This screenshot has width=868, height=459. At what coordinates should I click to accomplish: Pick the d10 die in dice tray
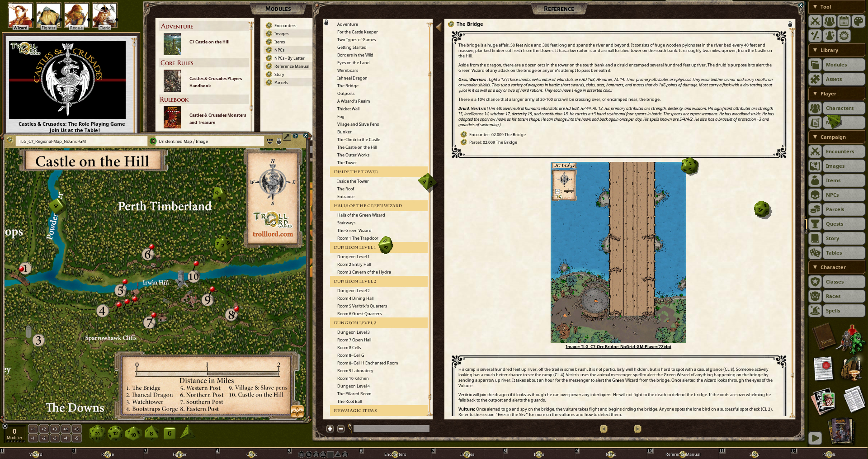tap(133, 433)
